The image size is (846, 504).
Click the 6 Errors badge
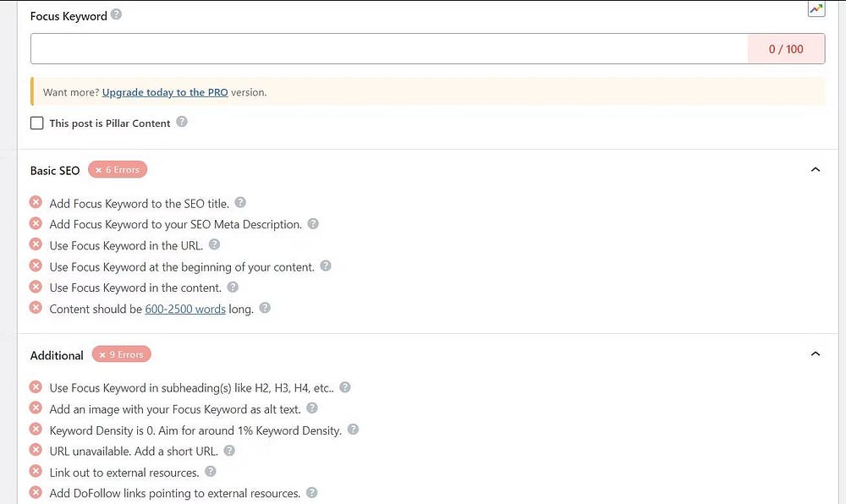click(x=118, y=170)
